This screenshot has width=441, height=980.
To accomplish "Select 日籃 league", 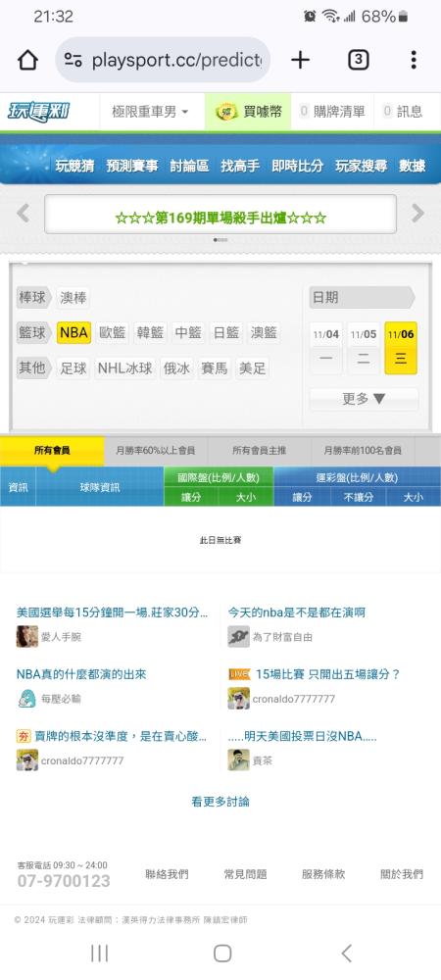I will tap(226, 332).
